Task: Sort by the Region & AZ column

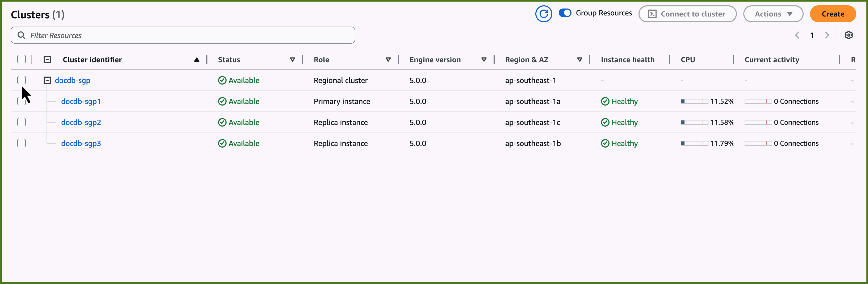Action: (x=579, y=60)
